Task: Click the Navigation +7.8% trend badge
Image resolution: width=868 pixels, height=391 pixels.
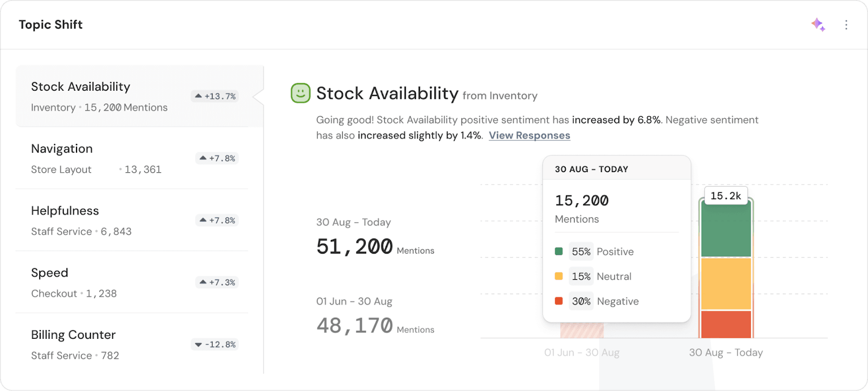Action: pyautogui.click(x=217, y=159)
